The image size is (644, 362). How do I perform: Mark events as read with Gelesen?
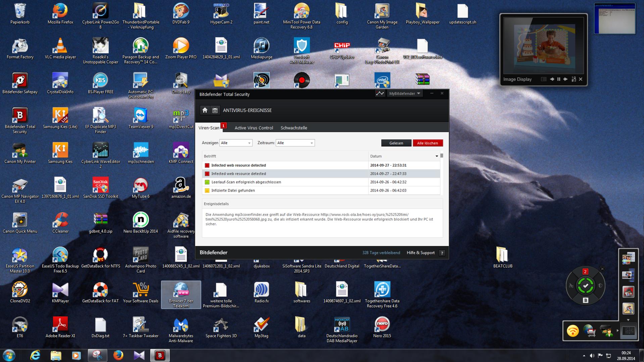[396, 143]
